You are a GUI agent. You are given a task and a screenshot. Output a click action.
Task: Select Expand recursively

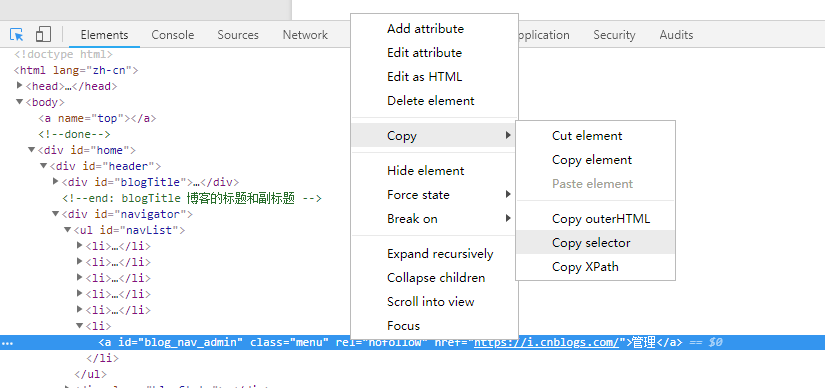click(435, 254)
